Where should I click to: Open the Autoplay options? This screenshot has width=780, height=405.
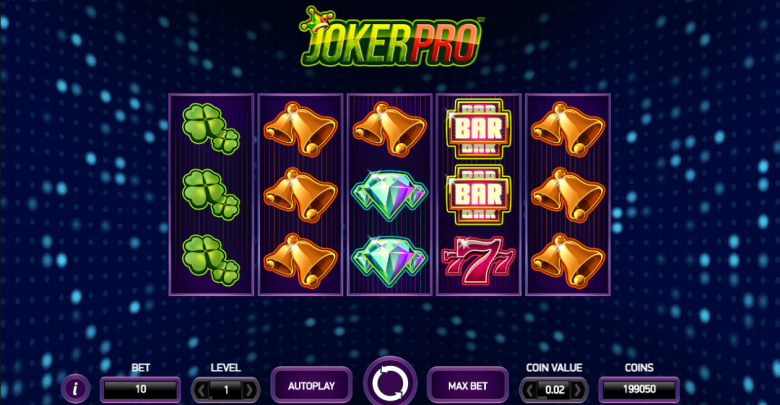click(311, 386)
